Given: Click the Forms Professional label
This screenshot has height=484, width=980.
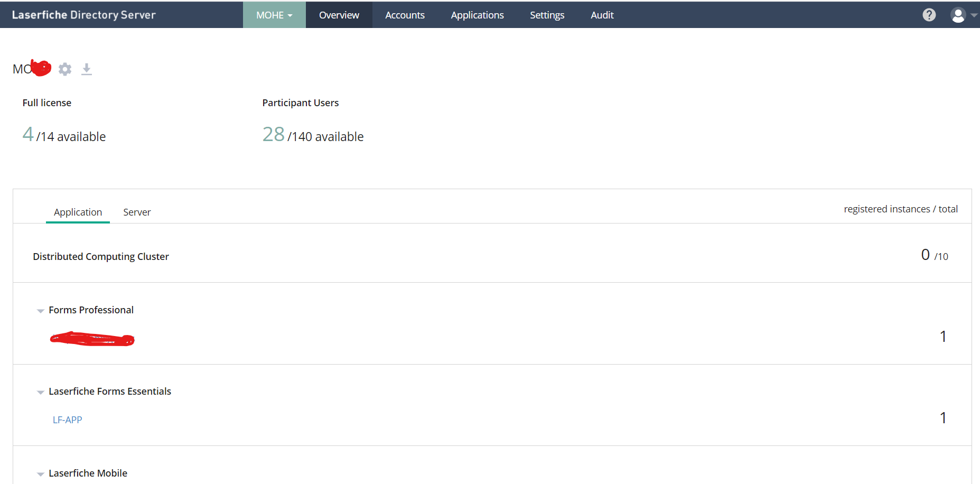Looking at the screenshot, I should pos(91,310).
